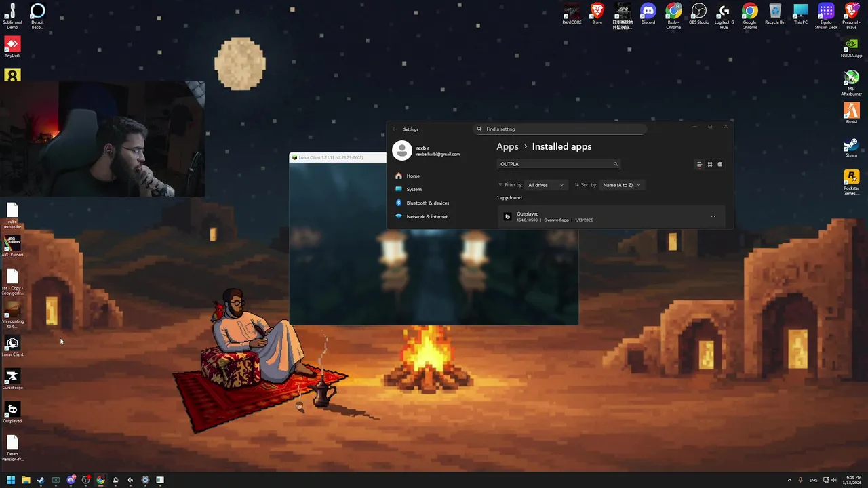Open the three-dot menu for Outplayed

[713, 217]
